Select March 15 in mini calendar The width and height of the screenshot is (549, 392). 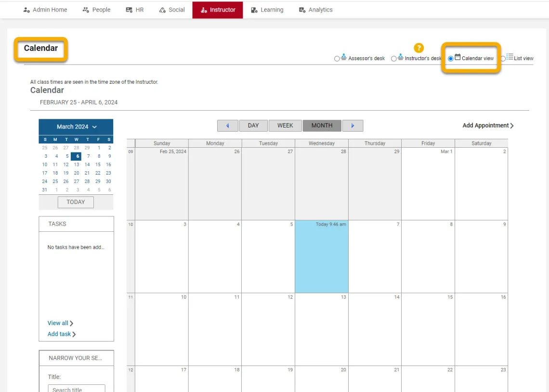pos(98,164)
